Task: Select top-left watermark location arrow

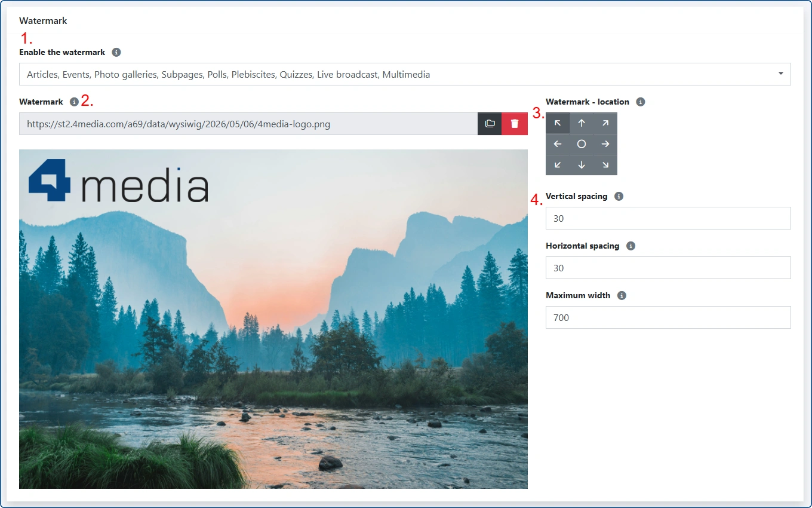Action: 558,123
